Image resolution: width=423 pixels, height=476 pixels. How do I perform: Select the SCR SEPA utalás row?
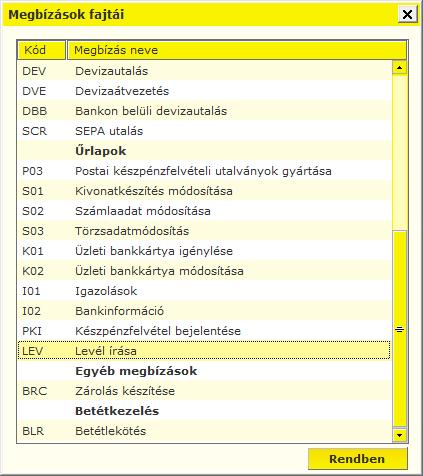[204, 131]
